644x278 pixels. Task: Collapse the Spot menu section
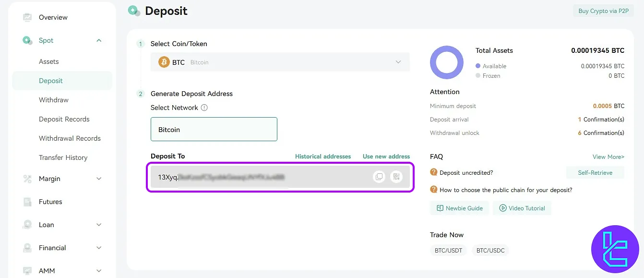click(x=99, y=40)
